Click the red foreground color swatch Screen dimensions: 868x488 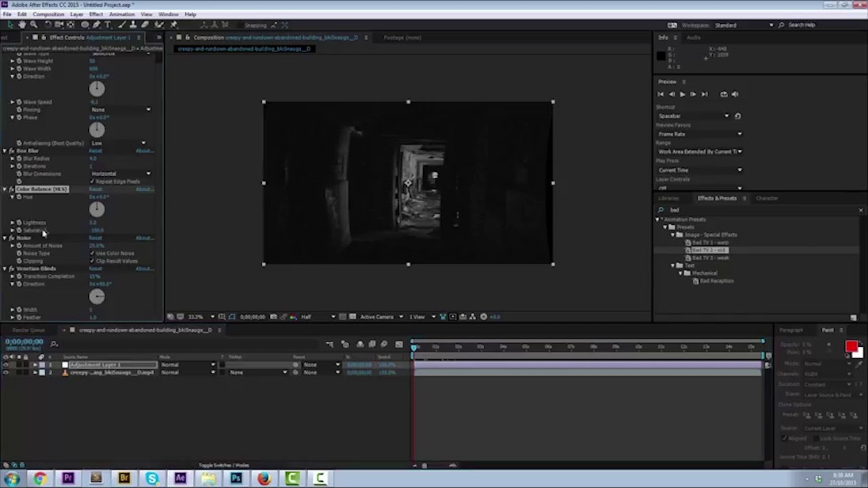[x=851, y=347]
